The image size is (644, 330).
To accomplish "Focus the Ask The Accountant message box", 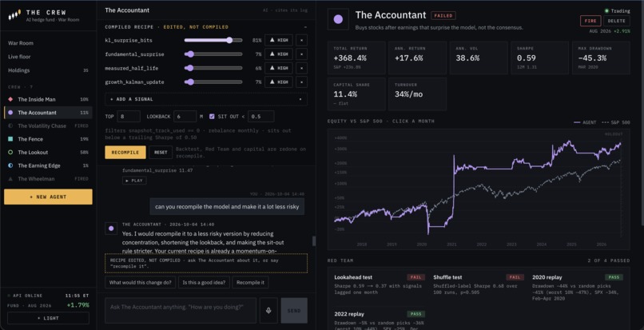I will point(181,311).
